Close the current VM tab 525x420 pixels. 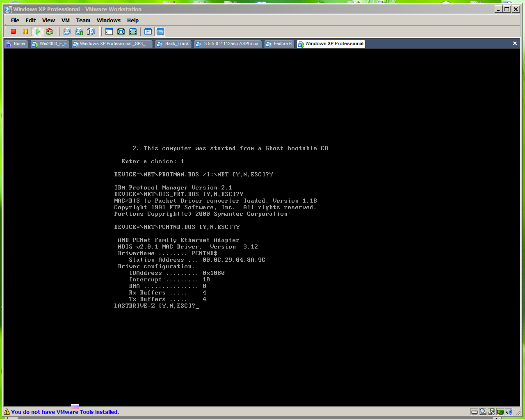[515, 43]
